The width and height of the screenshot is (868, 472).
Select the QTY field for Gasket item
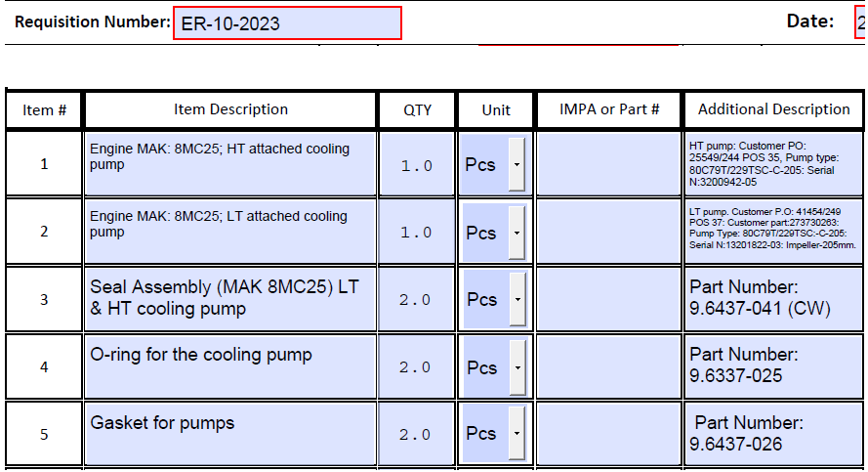(417, 434)
